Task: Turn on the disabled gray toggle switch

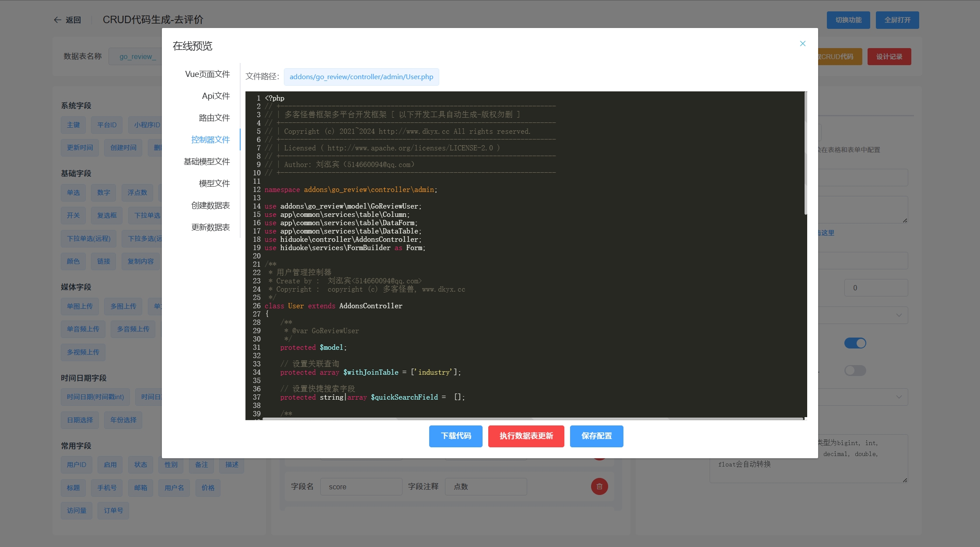Action: pyautogui.click(x=855, y=371)
